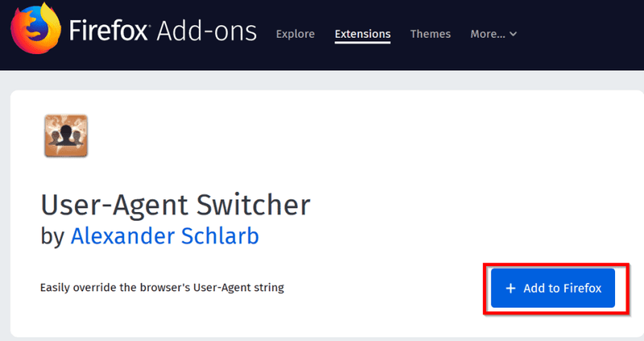This screenshot has height=341, width=644.
Task: Click the Firefox logo icon
Action: pyautogui.click(x=36, y=28)
